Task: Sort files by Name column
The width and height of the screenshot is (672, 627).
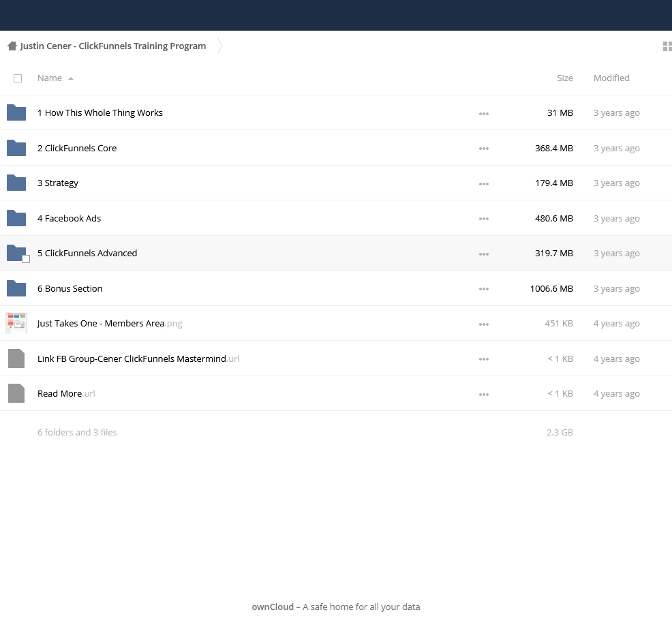Action: 50,78
